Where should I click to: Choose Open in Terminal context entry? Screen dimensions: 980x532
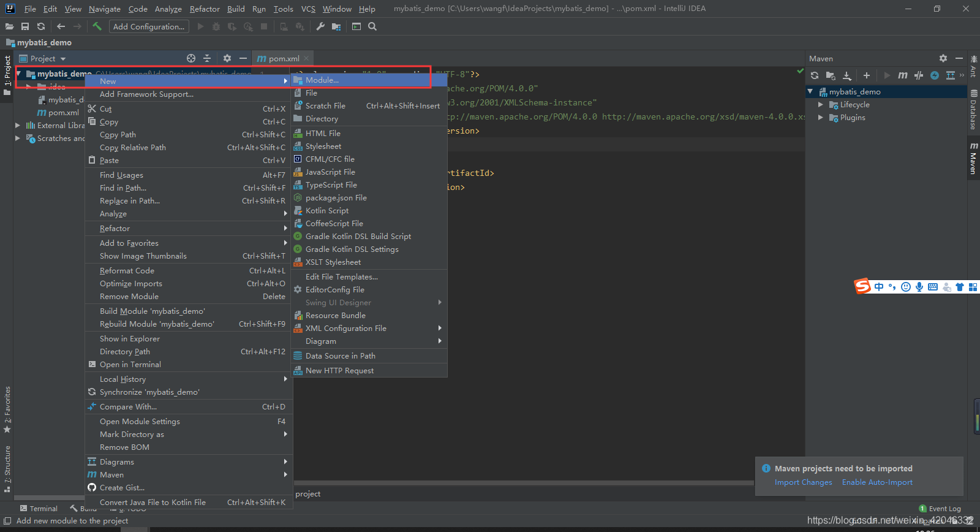click(189, 364)
